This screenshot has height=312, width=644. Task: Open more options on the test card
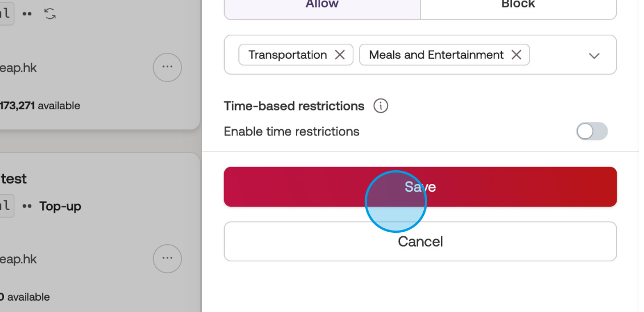167,258
